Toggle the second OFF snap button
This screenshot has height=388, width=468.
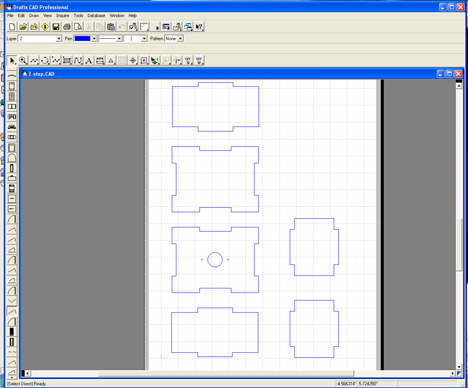tap(199, 61)
